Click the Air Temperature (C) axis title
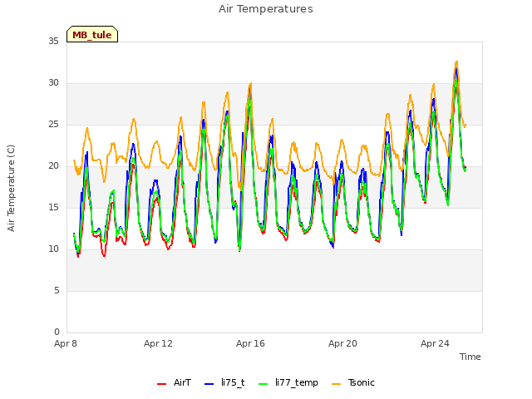Screen dimensions: 532x399 (11, 189)
